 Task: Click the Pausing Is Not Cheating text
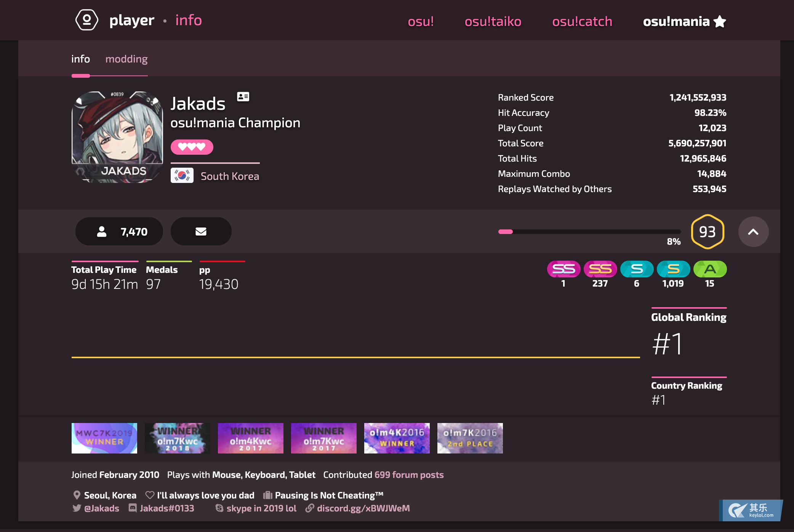coord(329,495)
